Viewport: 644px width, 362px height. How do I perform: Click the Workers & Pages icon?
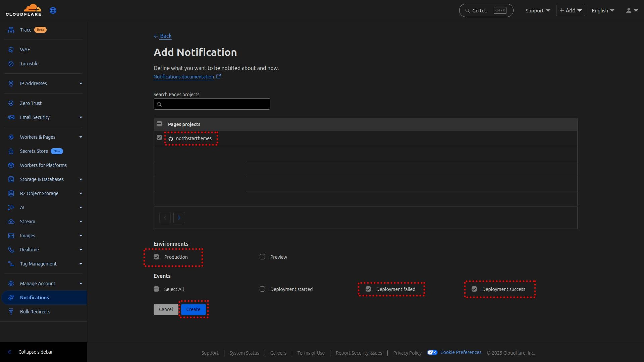point(11,137)
